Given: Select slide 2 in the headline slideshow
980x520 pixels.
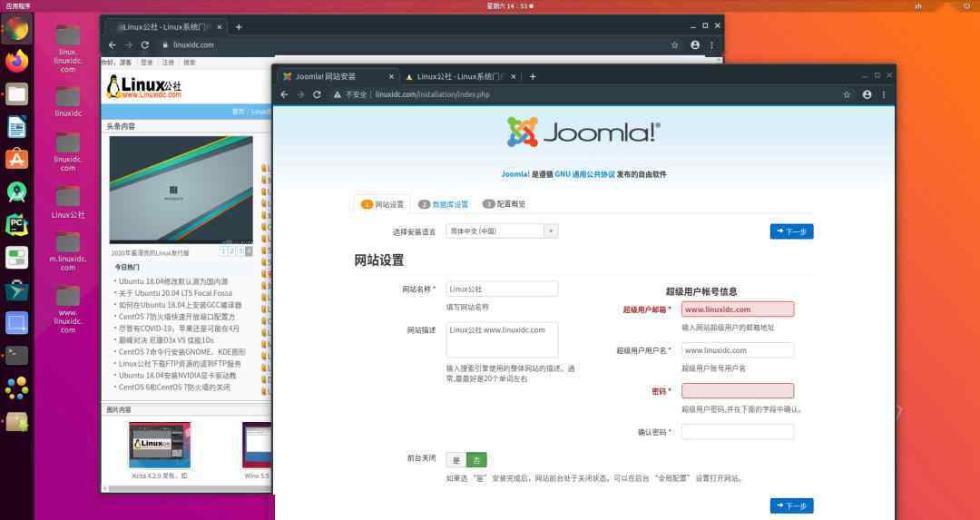Looking at the screenshot, I should [231, 250].
